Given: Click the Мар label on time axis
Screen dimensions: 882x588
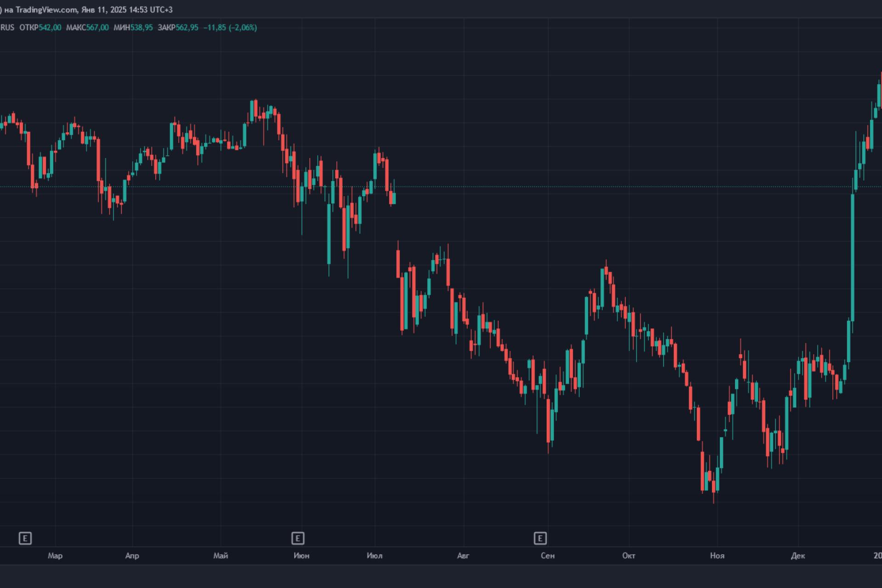Looking at the screenshot, I should (55, 556).
